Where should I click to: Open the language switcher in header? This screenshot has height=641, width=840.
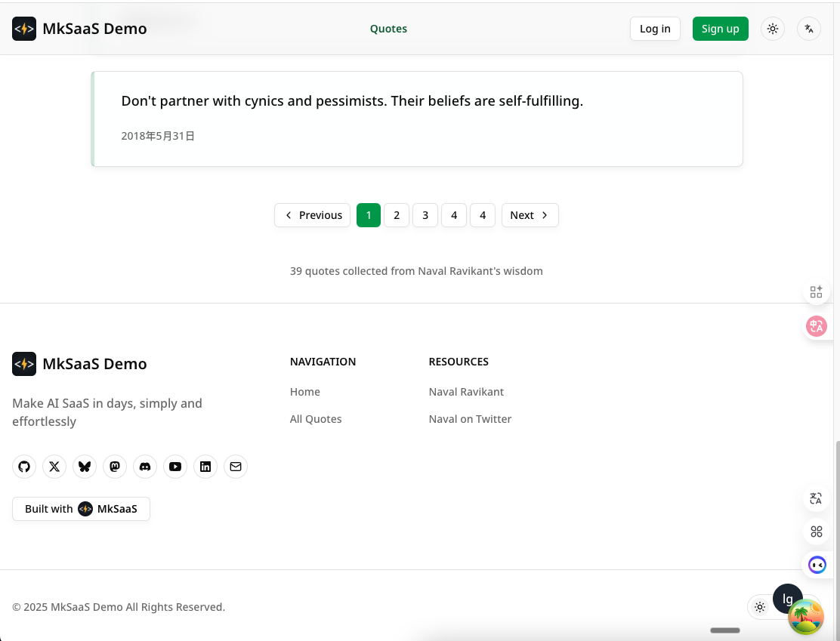coord(809,29)
